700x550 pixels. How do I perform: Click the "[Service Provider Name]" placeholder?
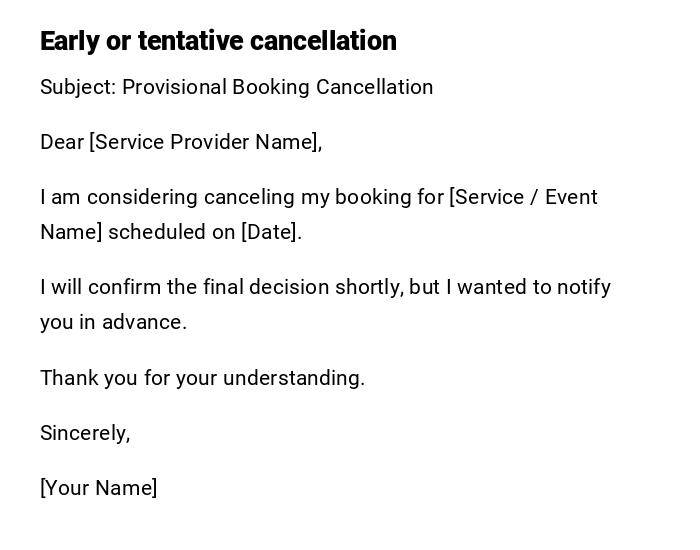(206, 142)
